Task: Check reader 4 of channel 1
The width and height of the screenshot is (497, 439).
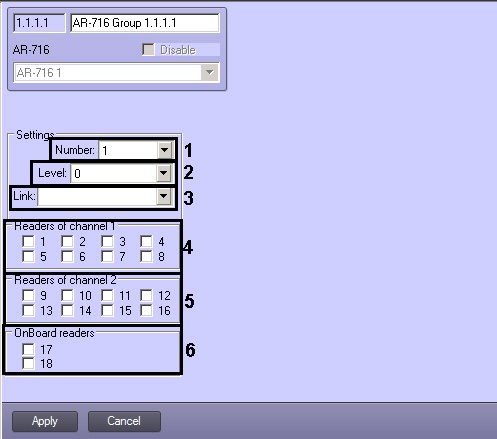Action: (x=146, y=241)
